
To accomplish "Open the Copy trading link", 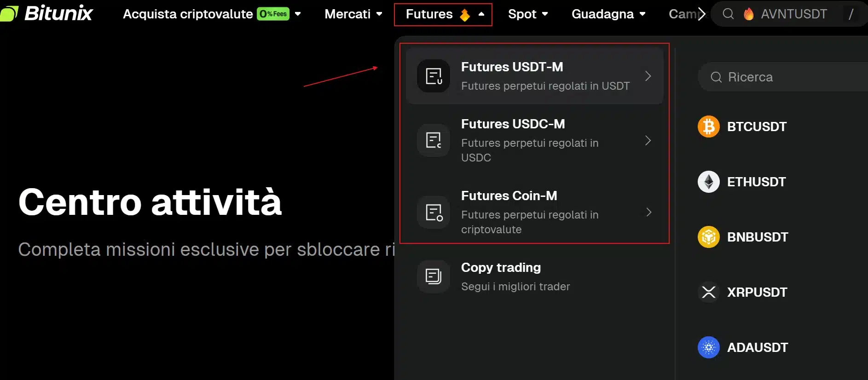I will click(501, 268).
